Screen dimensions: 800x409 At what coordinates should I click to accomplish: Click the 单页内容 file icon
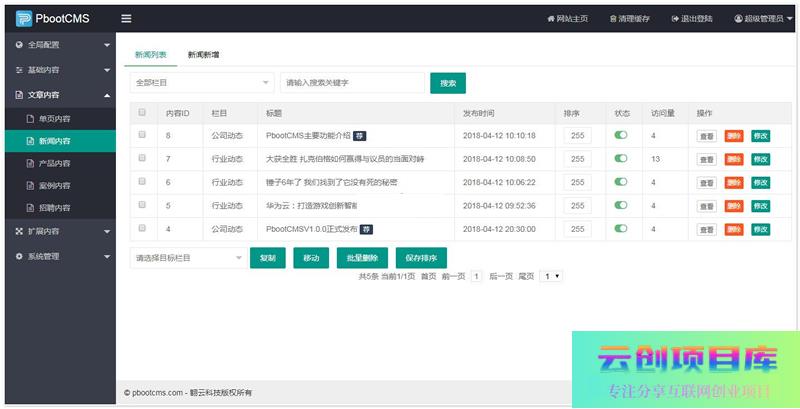coord(30,119)
